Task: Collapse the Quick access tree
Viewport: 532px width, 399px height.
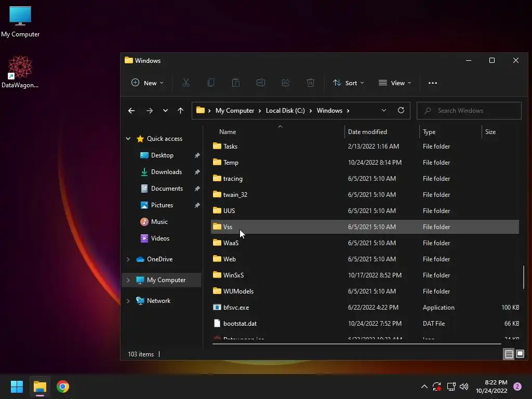Action: (128, 138)
